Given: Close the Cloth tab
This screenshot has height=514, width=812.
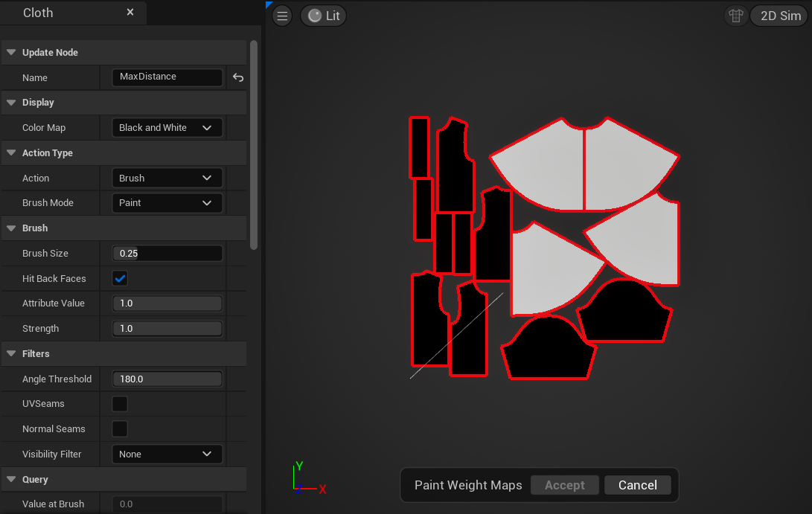Looking at the screenshot, I should click(130, 13).
